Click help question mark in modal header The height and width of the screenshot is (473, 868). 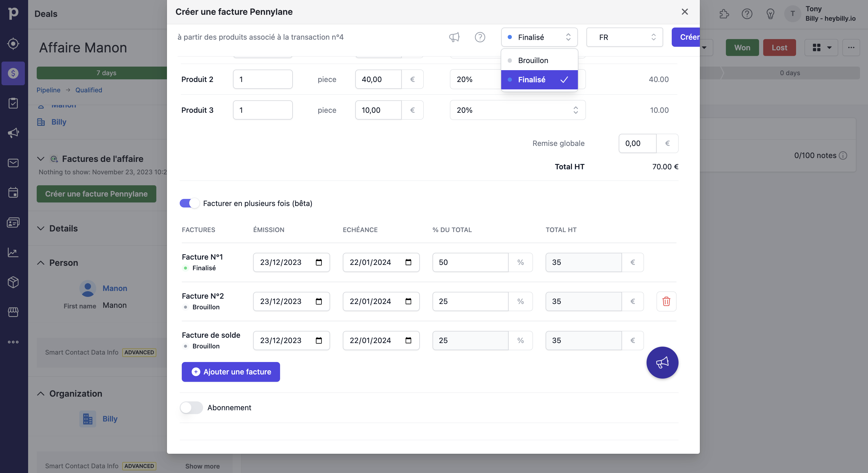click(x=480, y=37)
